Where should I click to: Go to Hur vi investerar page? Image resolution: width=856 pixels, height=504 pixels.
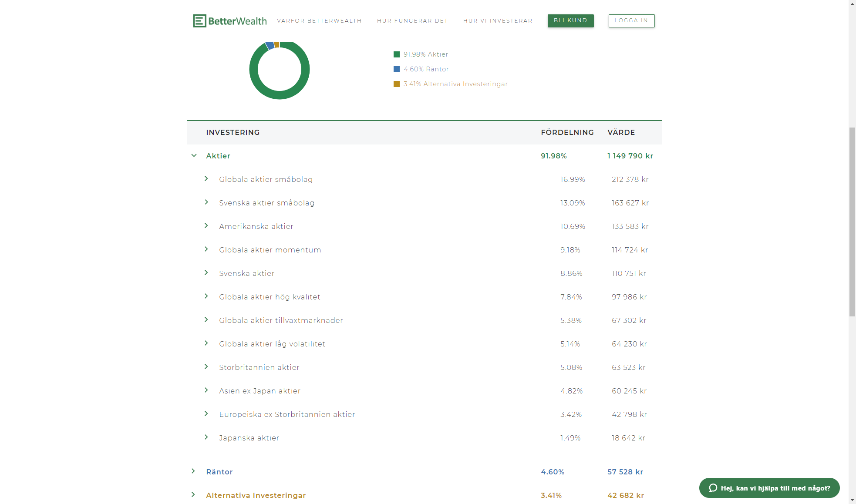tap(498, 20)
